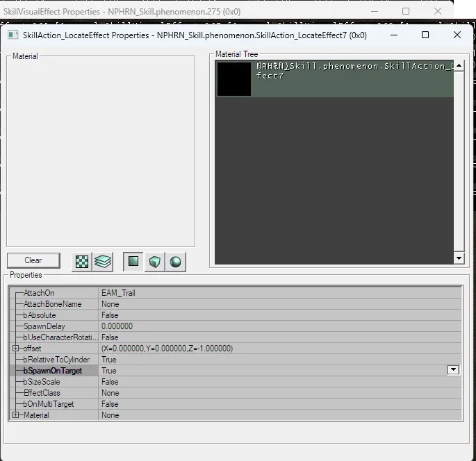Screen dimensions: 476x461
Task: Click the EAM_Trail value
Action: [118, 293]
